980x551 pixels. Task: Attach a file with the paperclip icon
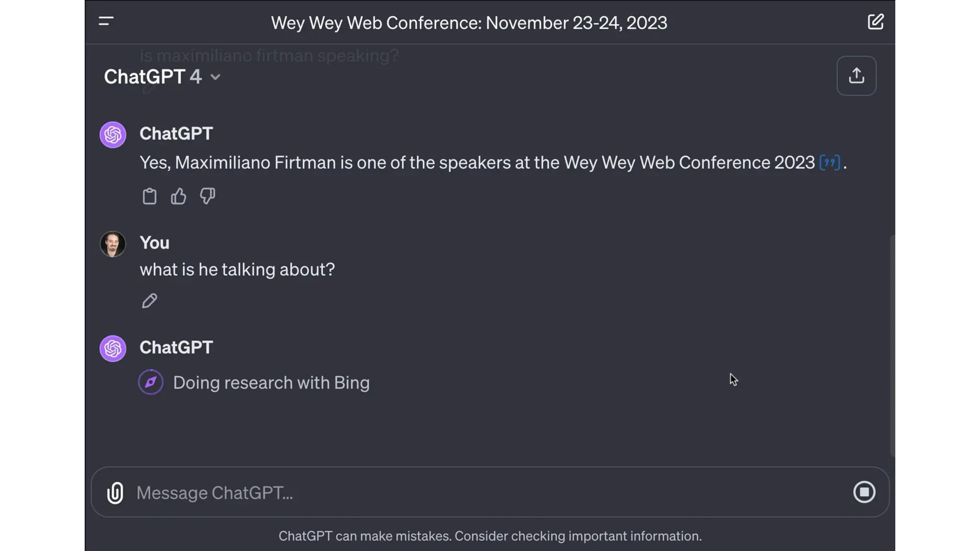tap(115, 493)
